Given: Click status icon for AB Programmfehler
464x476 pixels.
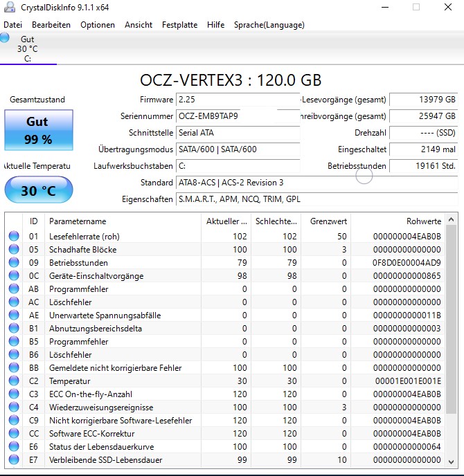Looking at the screenshot, I should click(14, 289).
